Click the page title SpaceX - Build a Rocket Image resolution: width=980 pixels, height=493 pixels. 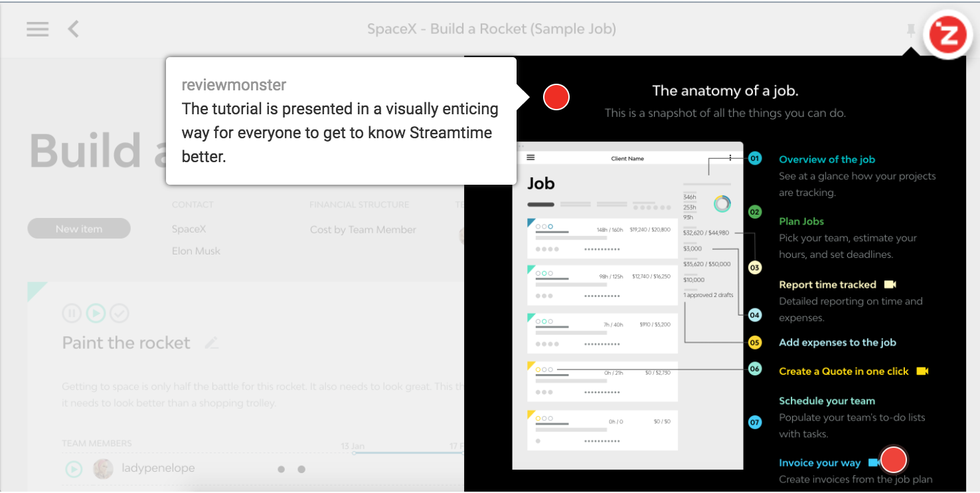[x=491, y=29]
